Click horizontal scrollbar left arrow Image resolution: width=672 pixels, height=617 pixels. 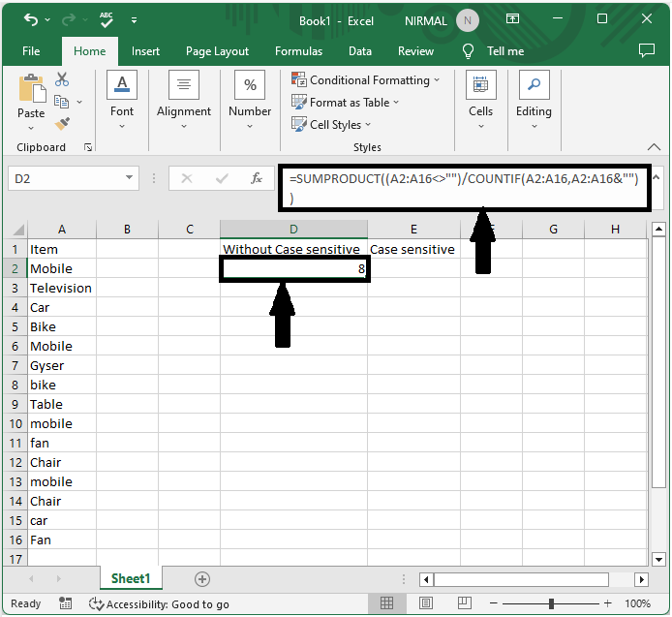click(x=426, y=579)
